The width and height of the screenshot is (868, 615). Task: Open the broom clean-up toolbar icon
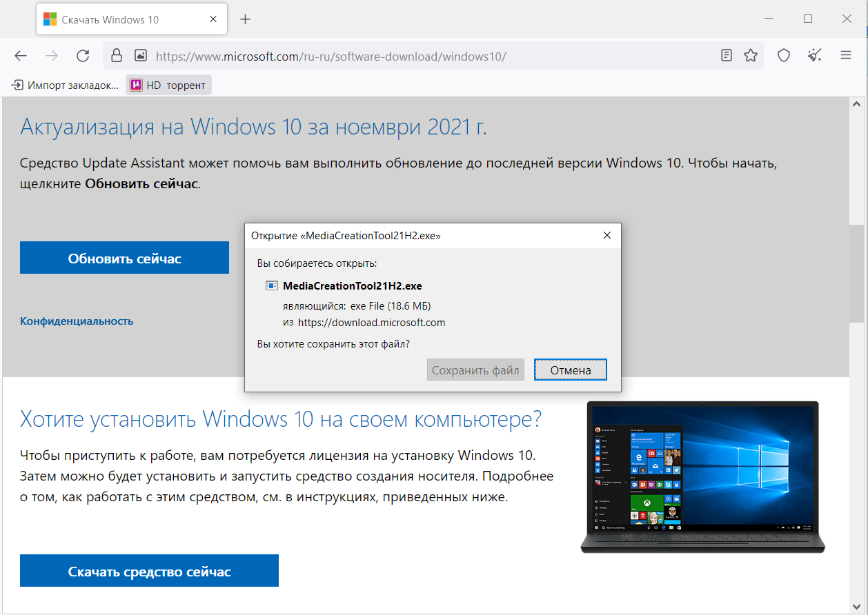point(815,56)
